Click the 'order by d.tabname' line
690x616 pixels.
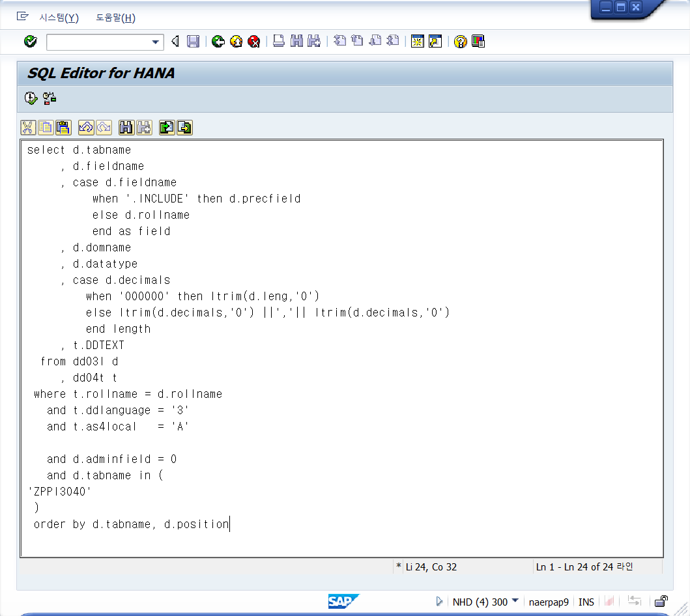132,524
